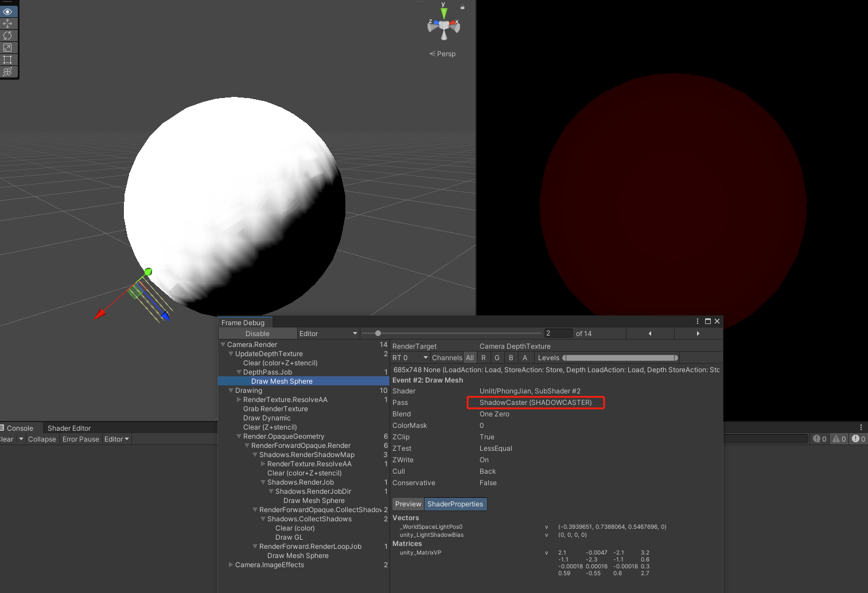Select Grab RenderTexture event
Viewport: 868px width, 593px height.
point(275,409)
